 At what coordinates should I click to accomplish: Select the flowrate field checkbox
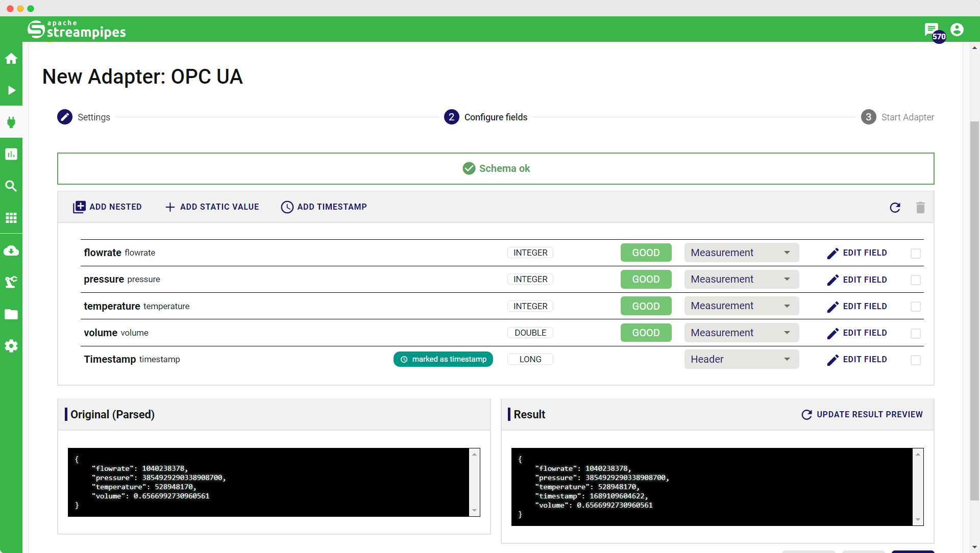tap(916, 254)
